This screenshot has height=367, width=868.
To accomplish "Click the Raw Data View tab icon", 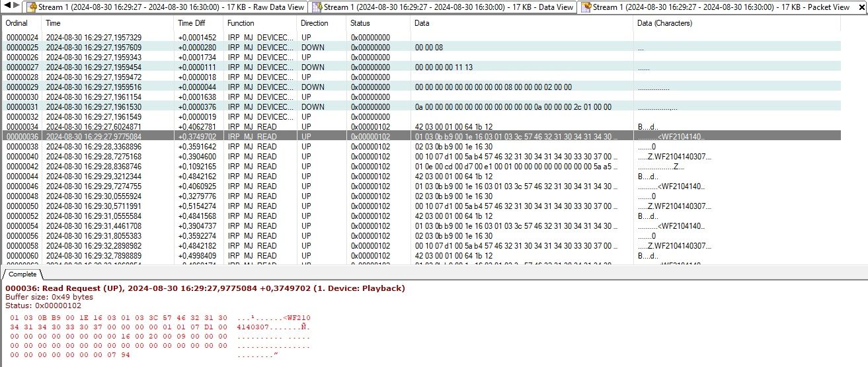I will pyautogui.click(x=31, y=7).
